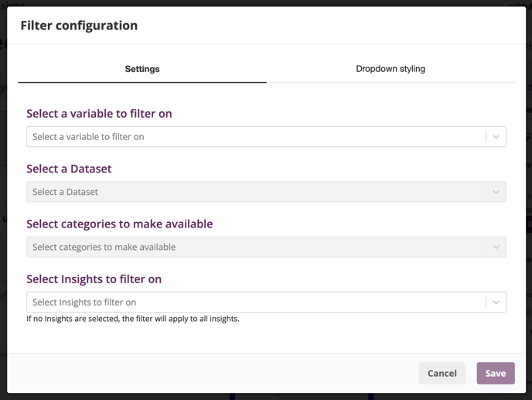
Task: Click the 'Select Insights to filter on' field
Action: (x=266, y=303)
